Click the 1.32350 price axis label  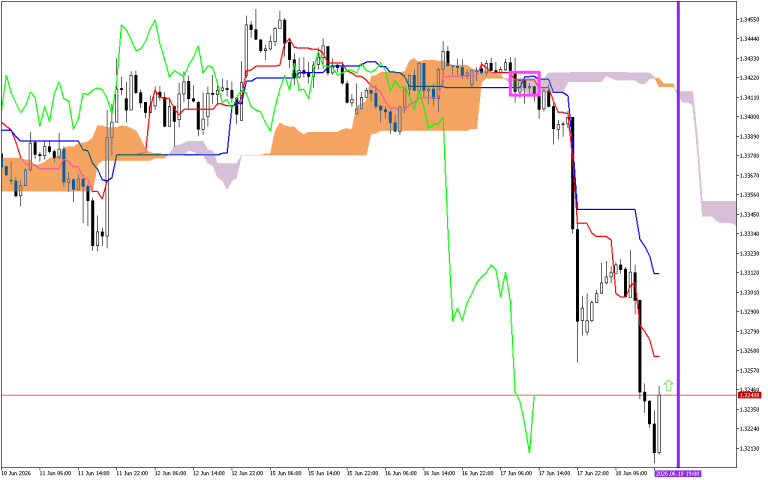(750, 409)
